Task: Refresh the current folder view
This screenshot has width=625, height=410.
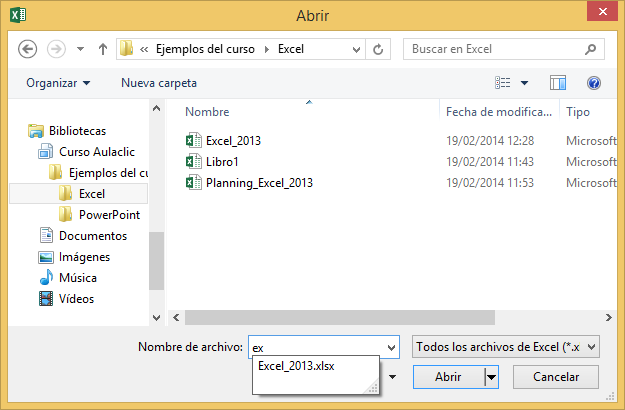Action: click(379, 48)
